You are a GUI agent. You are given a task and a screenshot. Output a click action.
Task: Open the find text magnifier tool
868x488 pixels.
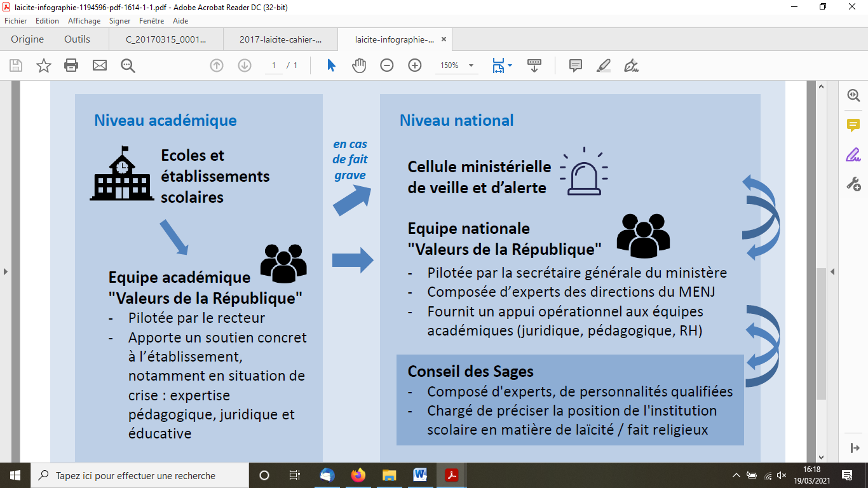(128, 65)
